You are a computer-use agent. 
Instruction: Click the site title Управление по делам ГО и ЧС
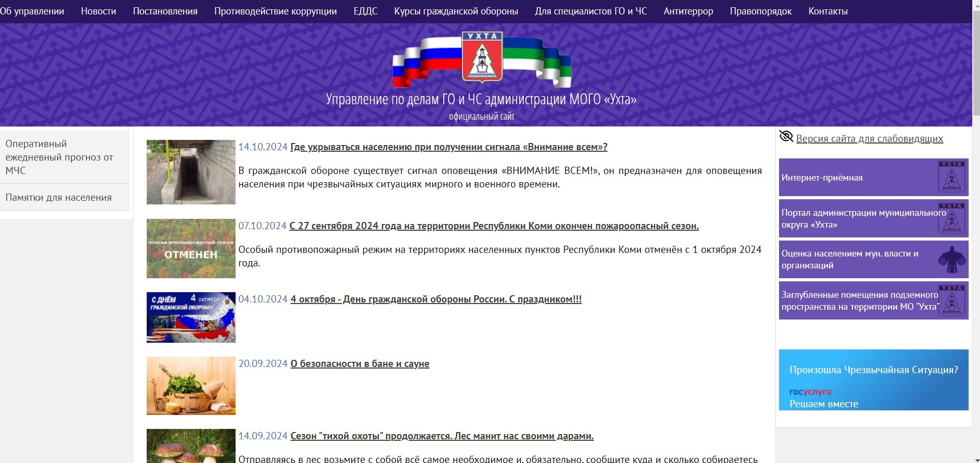point(481,99)
